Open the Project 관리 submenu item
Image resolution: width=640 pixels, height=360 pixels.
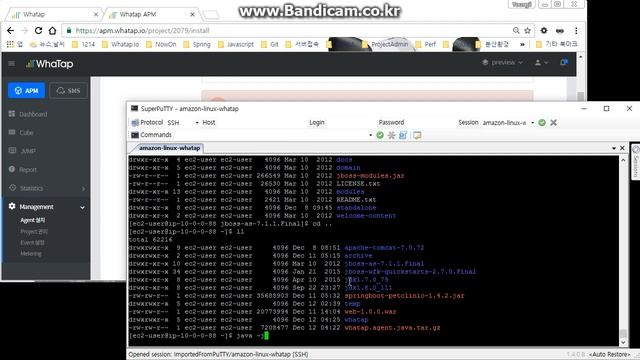pos(34,231)
